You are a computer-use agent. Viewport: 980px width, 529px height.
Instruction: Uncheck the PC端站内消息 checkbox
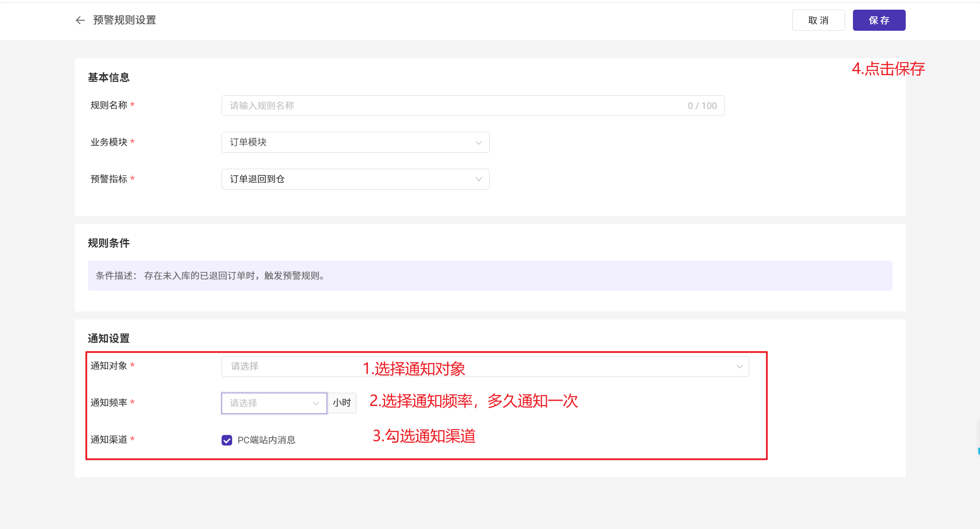click(227, 440)
